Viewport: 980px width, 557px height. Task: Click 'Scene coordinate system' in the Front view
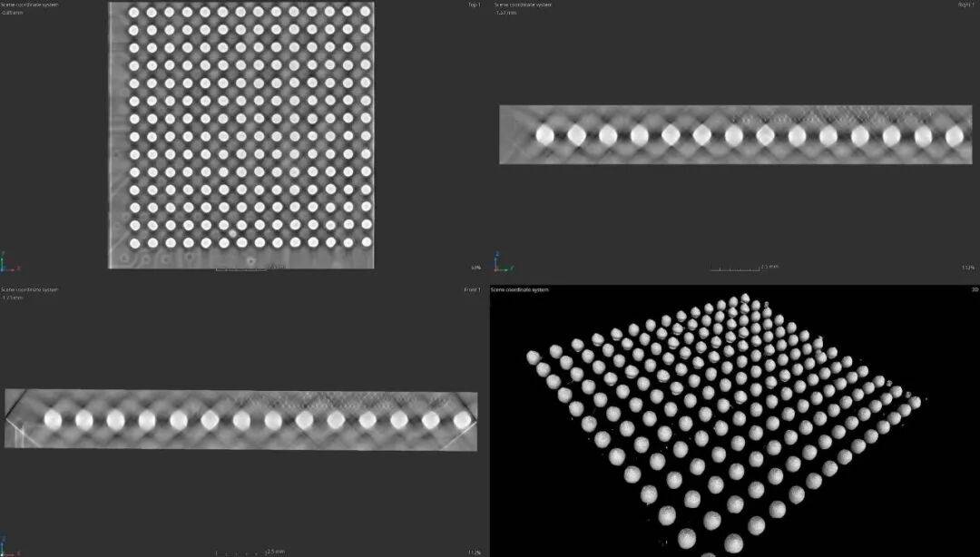[29, 289]
